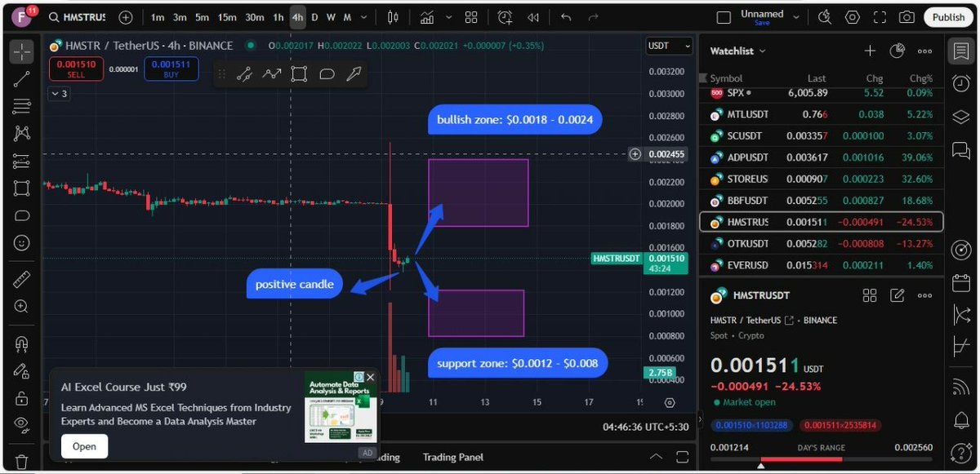The width and height of the screenshot is (980, 474).
Task: Open watchlist more options dots
Action: 924,51
